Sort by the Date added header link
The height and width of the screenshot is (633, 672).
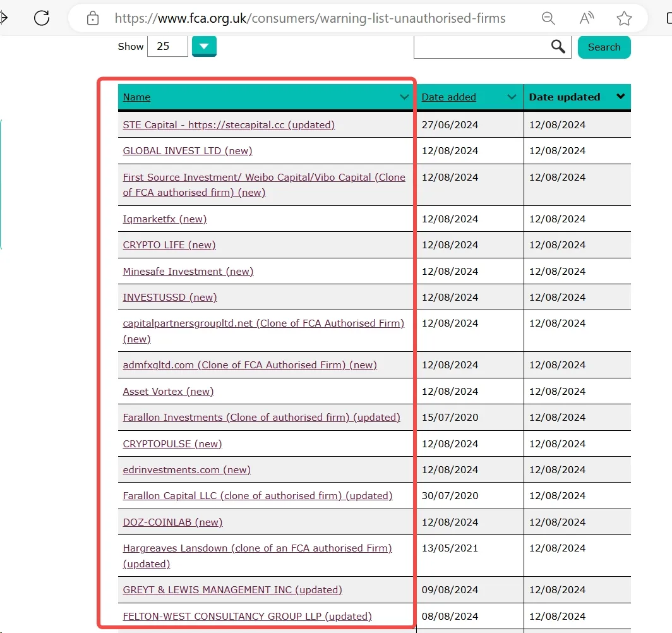coord(448,97)
